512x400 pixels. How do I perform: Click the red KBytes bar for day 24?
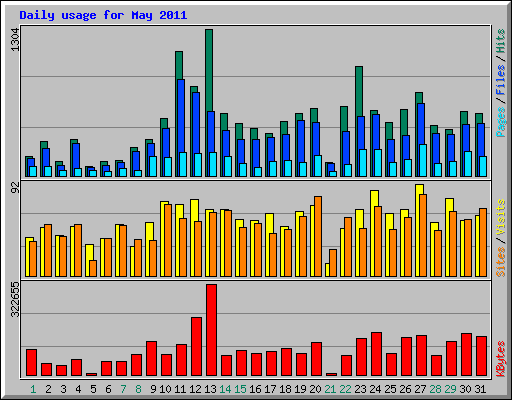click(376, 354)
